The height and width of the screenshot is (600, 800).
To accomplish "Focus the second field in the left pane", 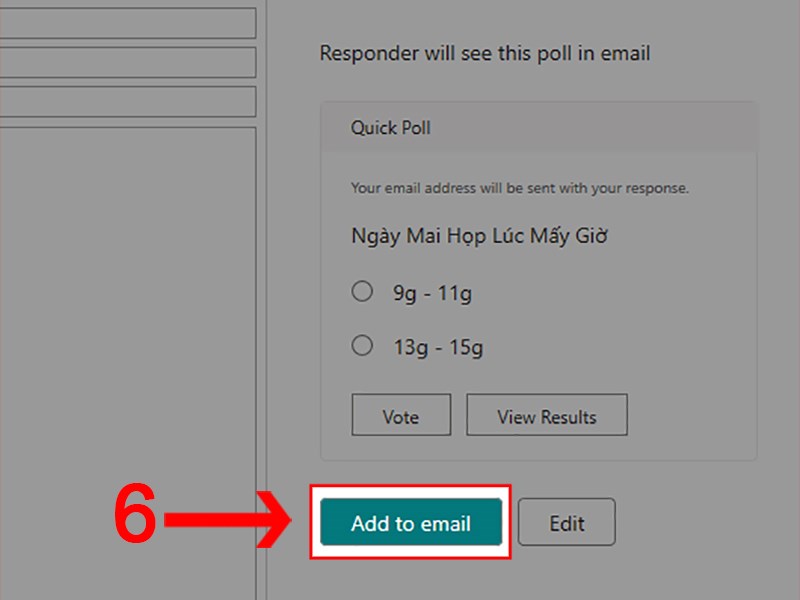I will click(127, 62).
